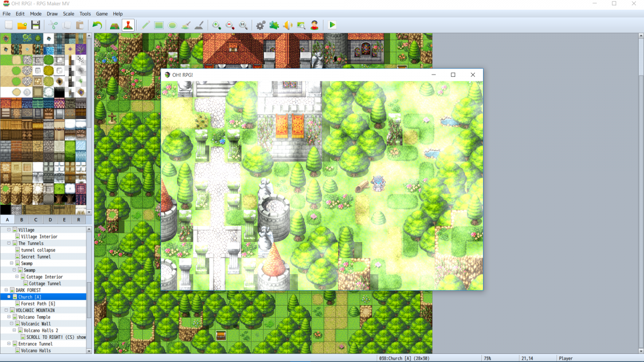Screen dimensions: 644x362
Task: Collapse the Cottage Interior node
Action: coord(17,277)
